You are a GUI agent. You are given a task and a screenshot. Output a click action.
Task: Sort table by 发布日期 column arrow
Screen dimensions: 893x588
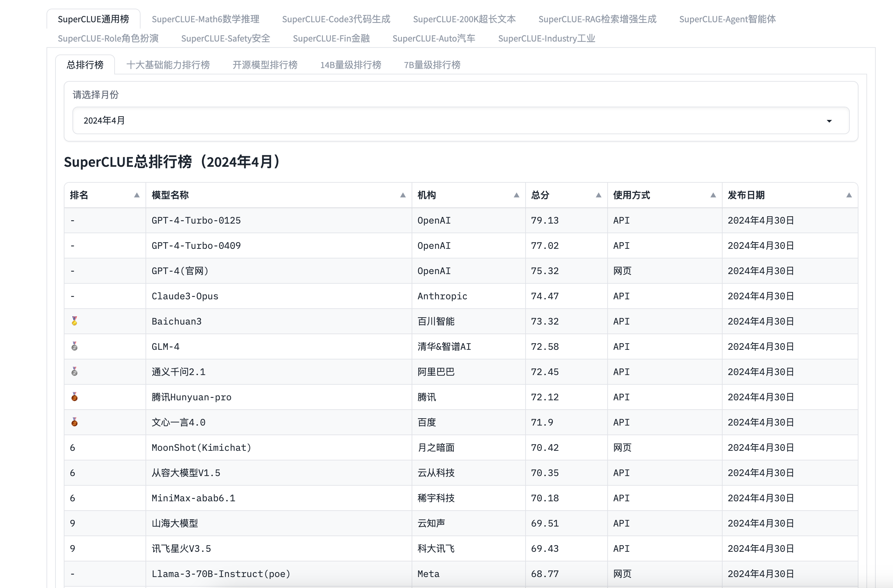click(x=849, y=195)
